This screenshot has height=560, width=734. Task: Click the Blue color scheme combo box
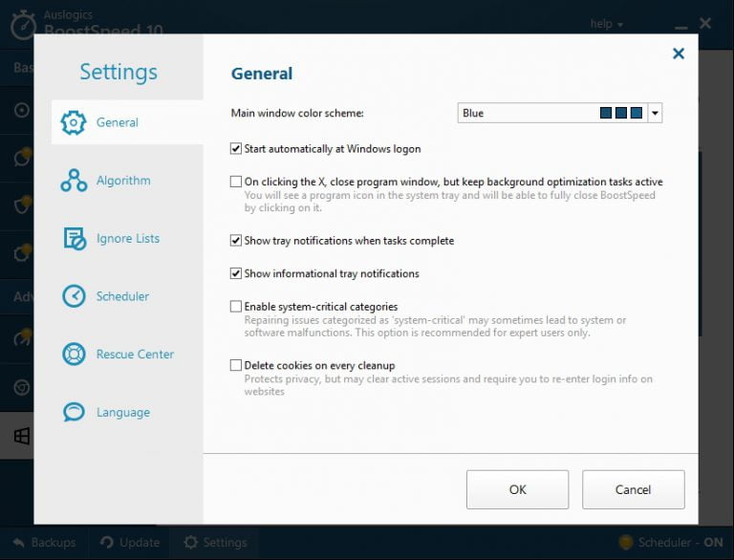coord(559,113)
